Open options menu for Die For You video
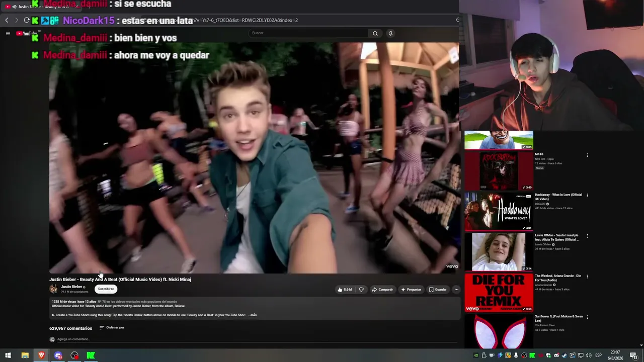Viewport: 644px width, 362px height. (587, 277)
